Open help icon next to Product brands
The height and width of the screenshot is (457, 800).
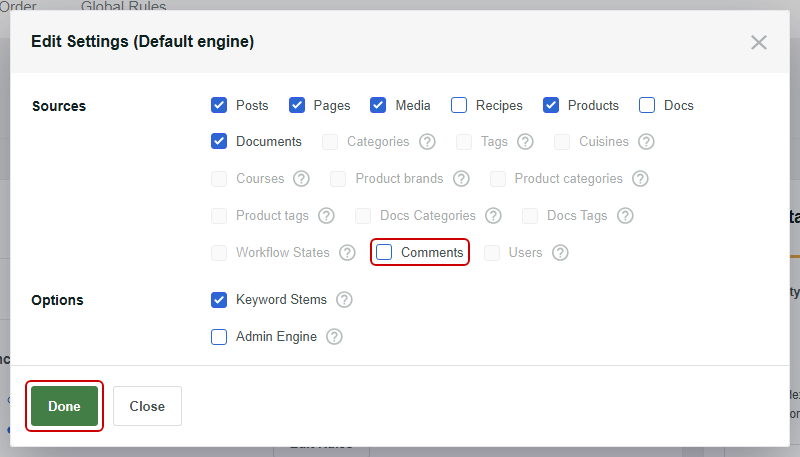[461, 179]
